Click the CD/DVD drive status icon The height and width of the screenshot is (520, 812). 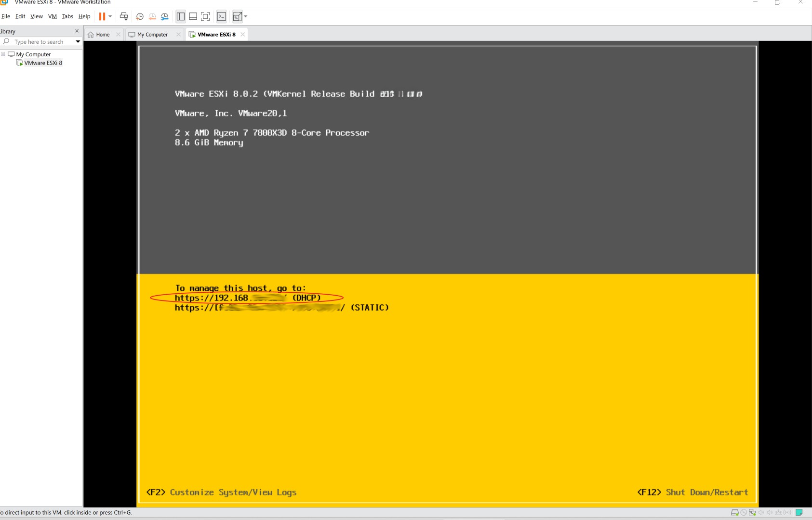[x=744, y=512]
